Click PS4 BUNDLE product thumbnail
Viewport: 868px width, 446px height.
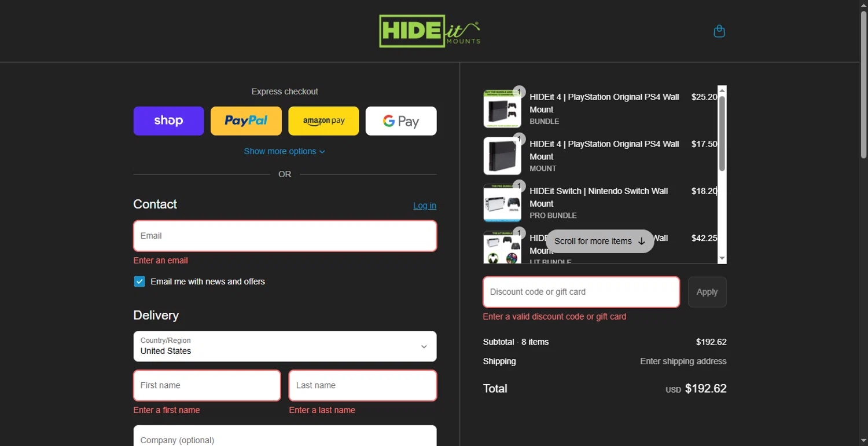pos(502,109)
